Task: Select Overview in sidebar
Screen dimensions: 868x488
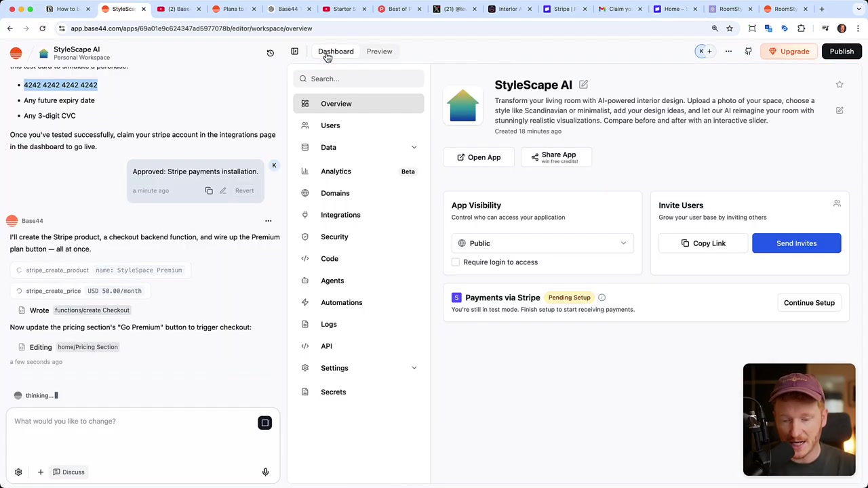Action: (359, 104)
